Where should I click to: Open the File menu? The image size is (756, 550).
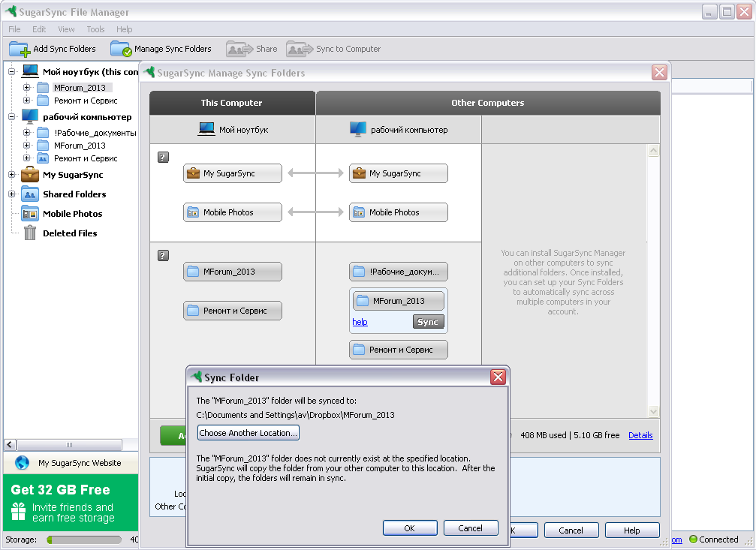click(x=14, y=29)
